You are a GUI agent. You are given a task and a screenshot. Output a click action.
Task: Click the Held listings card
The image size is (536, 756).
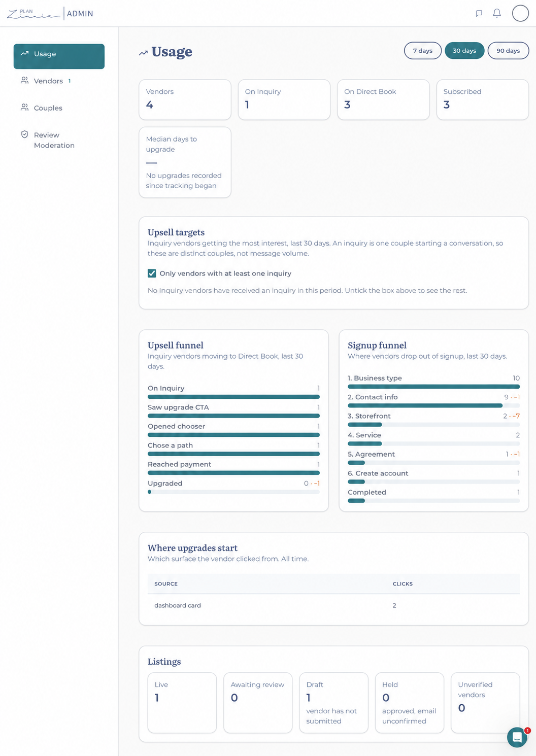[x=410, y=703]
